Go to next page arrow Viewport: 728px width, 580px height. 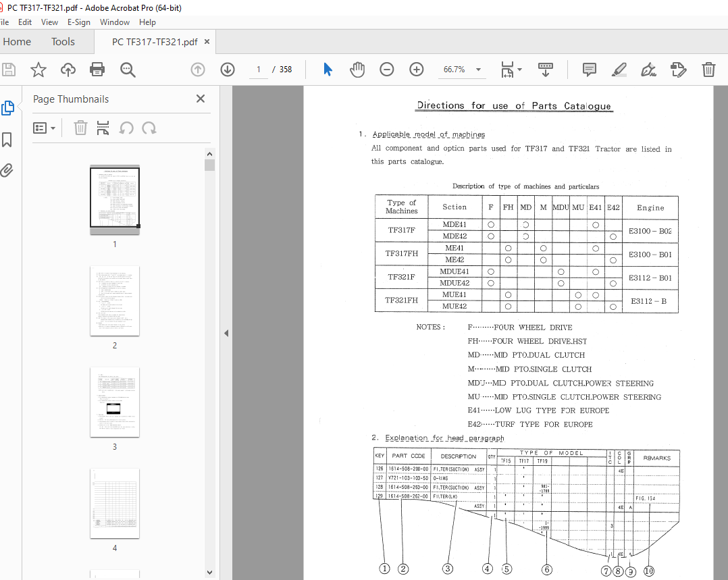[228, 70]
